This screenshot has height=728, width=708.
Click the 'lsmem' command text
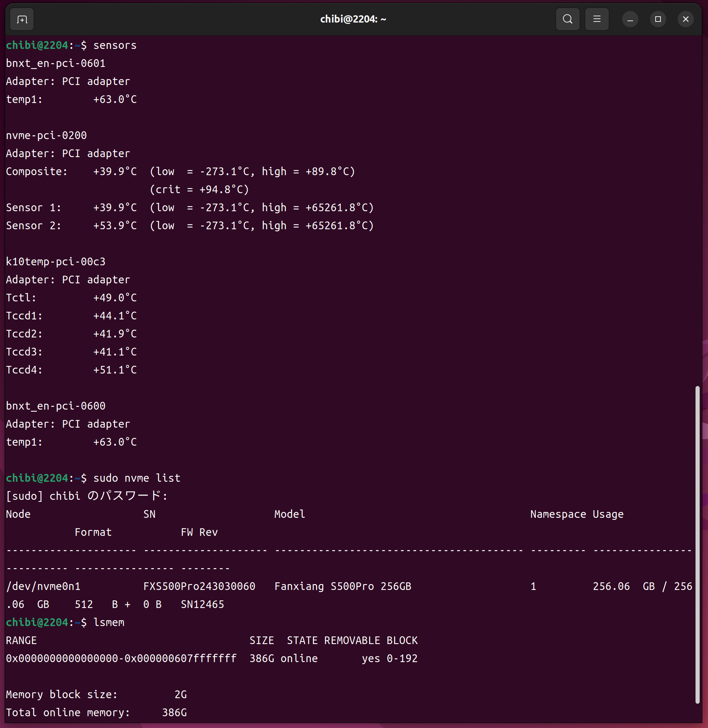pyautogui.click(x=109, y=623)
